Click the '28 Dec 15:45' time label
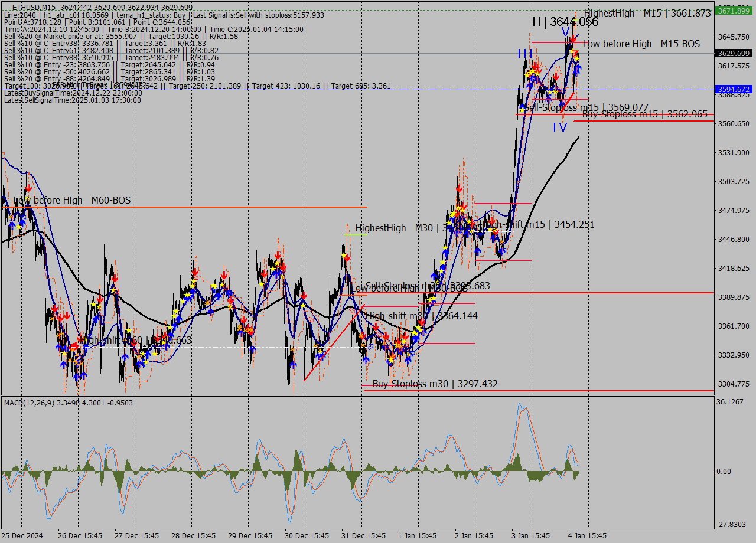The height and width of the screenshot is (543, 756). pyautogui.click(x=193, y=535)
